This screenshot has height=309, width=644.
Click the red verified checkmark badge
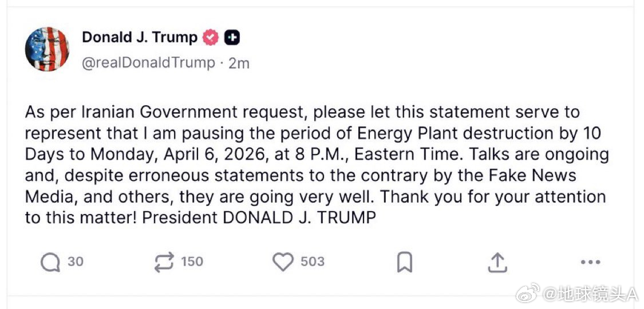point(211,38)
